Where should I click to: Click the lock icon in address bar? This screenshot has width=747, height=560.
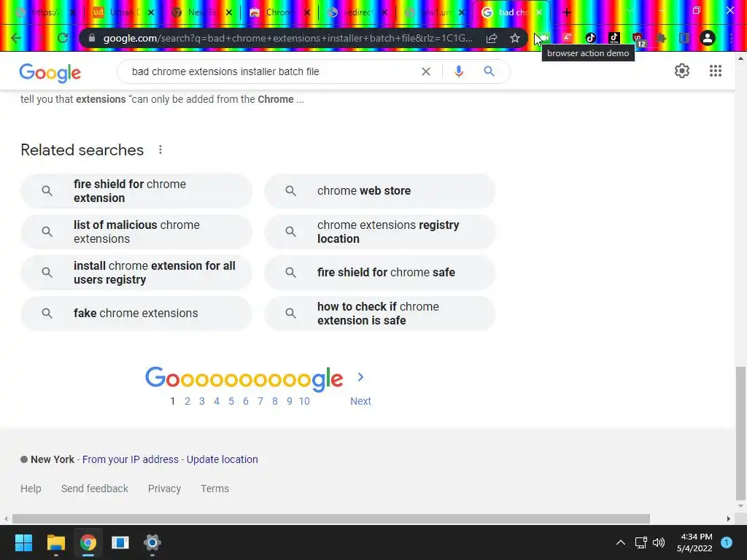92,38
